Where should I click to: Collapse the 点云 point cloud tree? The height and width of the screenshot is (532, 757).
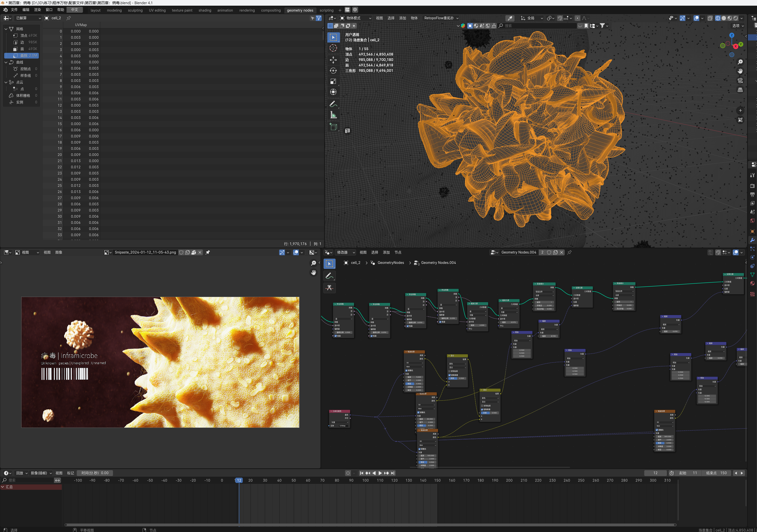tap(6, 82)
